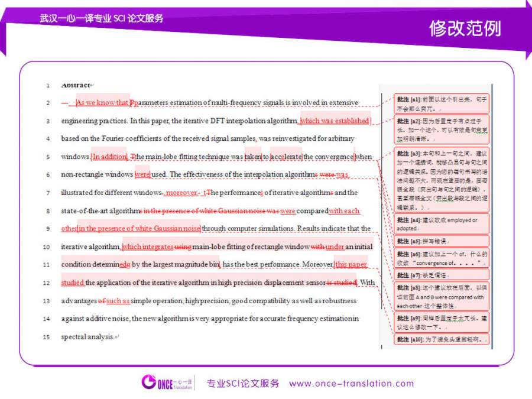
Task: Select comment balloon 批注 [a7]
Action: tap(442, 275)
